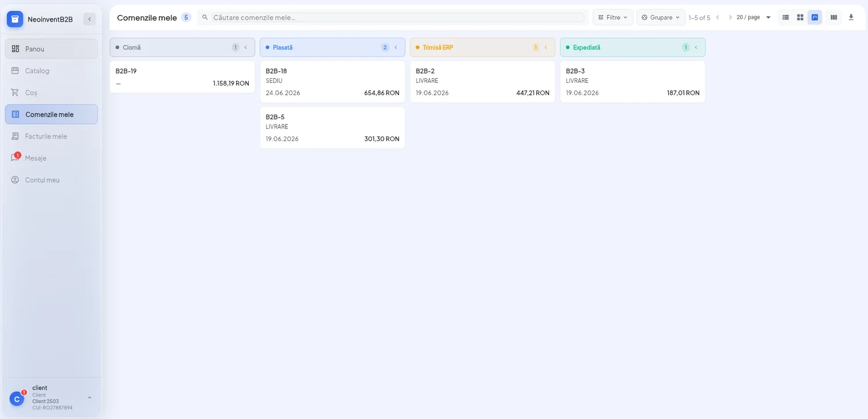Open Mesaje with unread badge
This screenshot has width=868, height=419.
point(52,158)
